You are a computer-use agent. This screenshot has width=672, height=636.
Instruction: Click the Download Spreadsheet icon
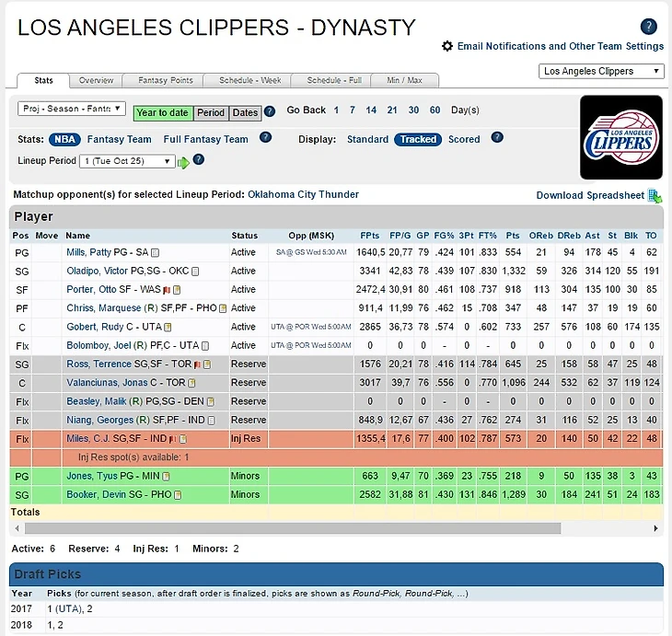[655, 195]
